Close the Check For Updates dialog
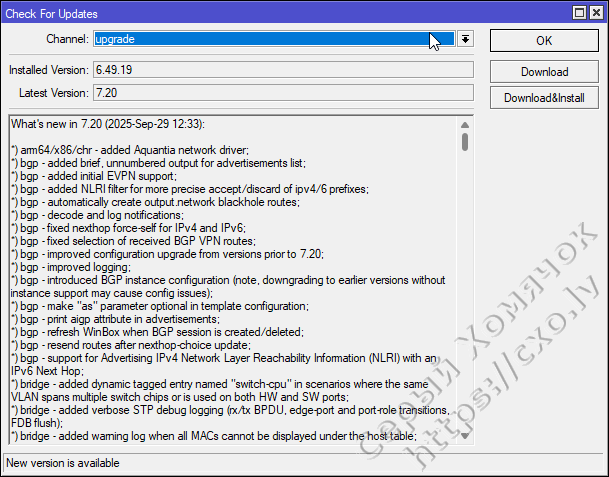 pyautogui.click(x=597, y=11)
